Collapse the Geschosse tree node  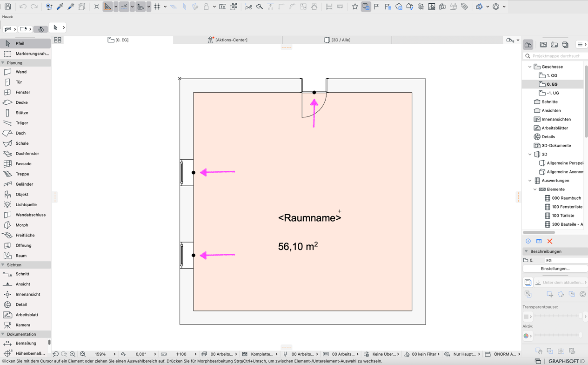(530, 67)
